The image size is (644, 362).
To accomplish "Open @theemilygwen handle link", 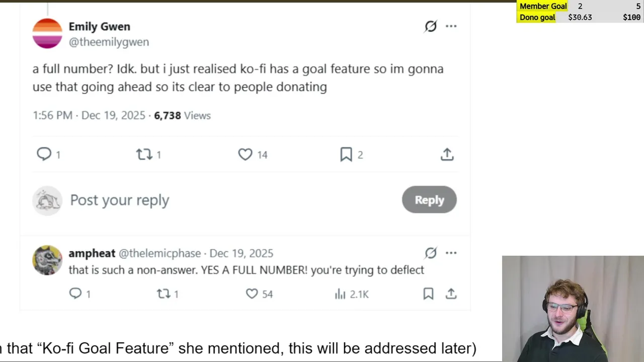I will pyautogui.click(x=109, y=42).
